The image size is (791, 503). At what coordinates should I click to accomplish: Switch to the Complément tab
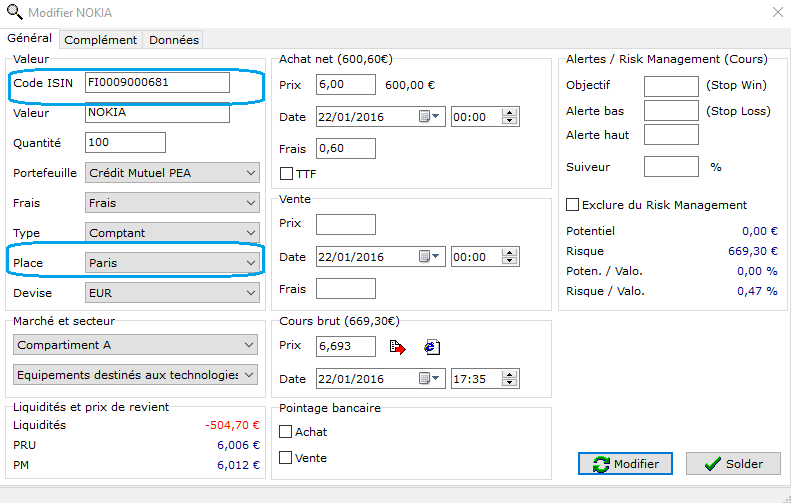(x=101, y=40)
